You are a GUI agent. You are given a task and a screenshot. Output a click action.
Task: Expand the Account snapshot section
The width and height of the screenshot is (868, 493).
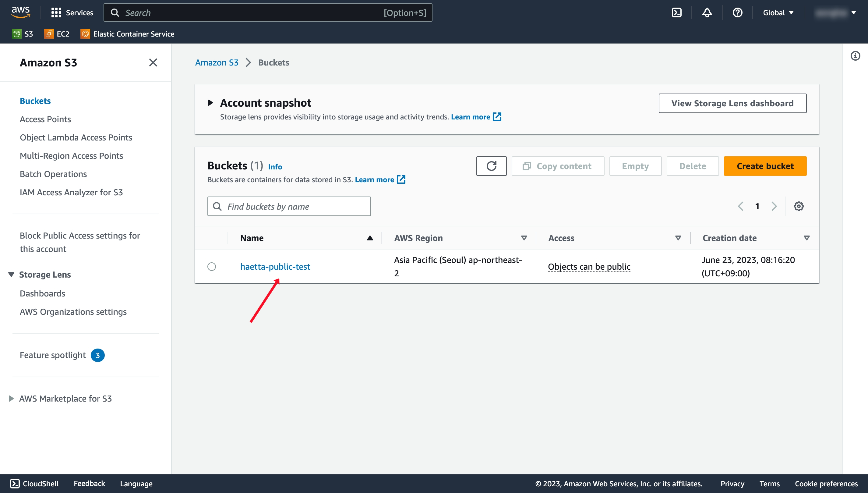(210, 103)
